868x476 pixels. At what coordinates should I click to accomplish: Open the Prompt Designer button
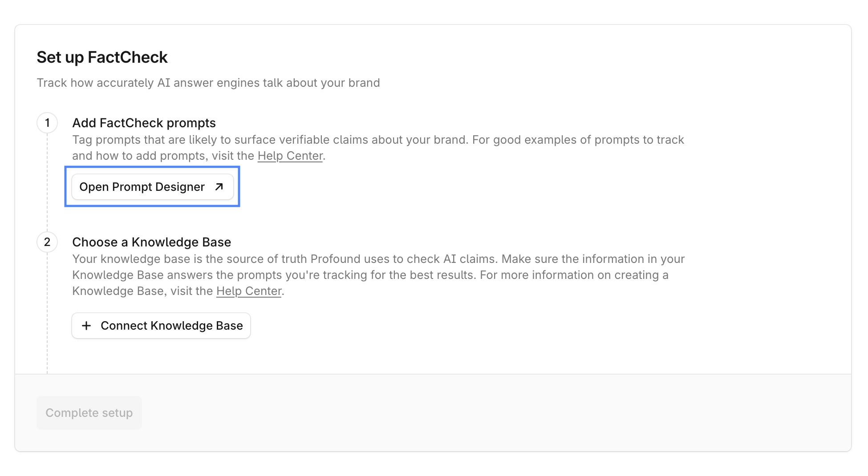pyautogui.click(x=152, y=187)
